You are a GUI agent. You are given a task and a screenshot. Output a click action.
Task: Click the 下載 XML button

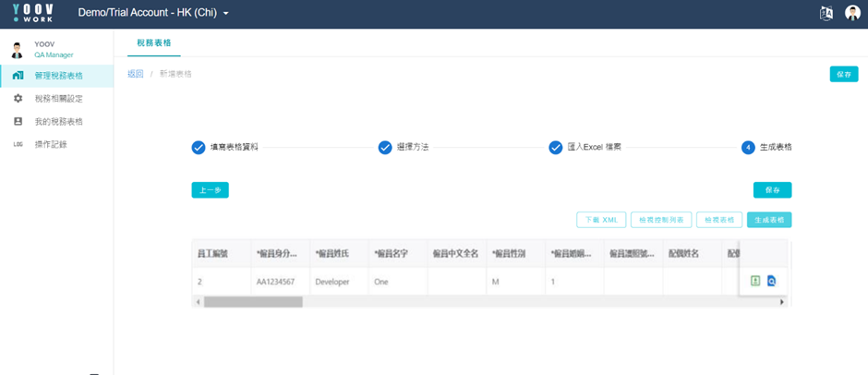click(601, 220)
